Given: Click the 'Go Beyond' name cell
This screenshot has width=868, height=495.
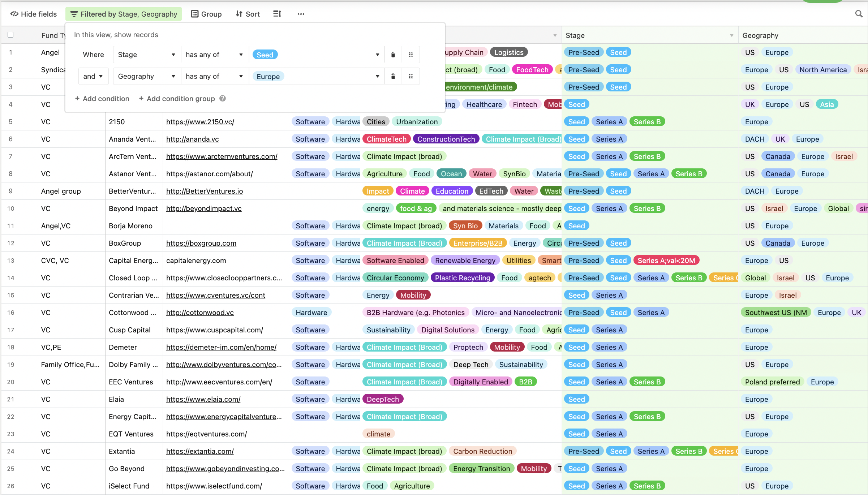Looking at the screenshot, I should pyautogui.click(x=134, y=469).
